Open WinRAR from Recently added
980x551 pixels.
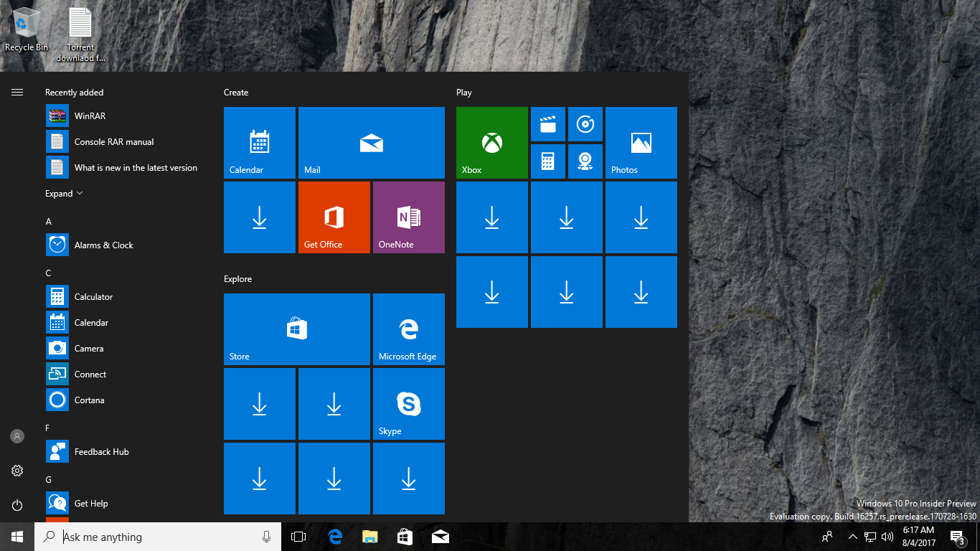(x=126, y=116)
